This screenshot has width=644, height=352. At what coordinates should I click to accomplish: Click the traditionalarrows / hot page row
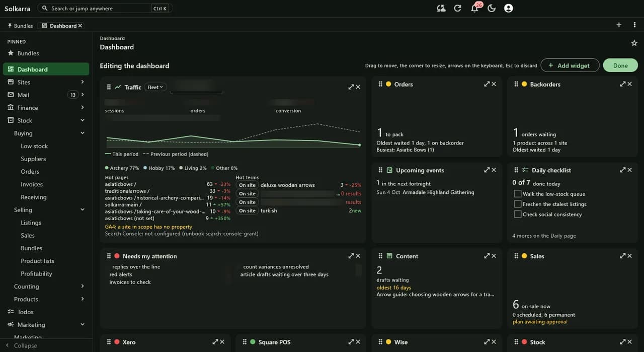pyautogui.click(x=168, y=191)
